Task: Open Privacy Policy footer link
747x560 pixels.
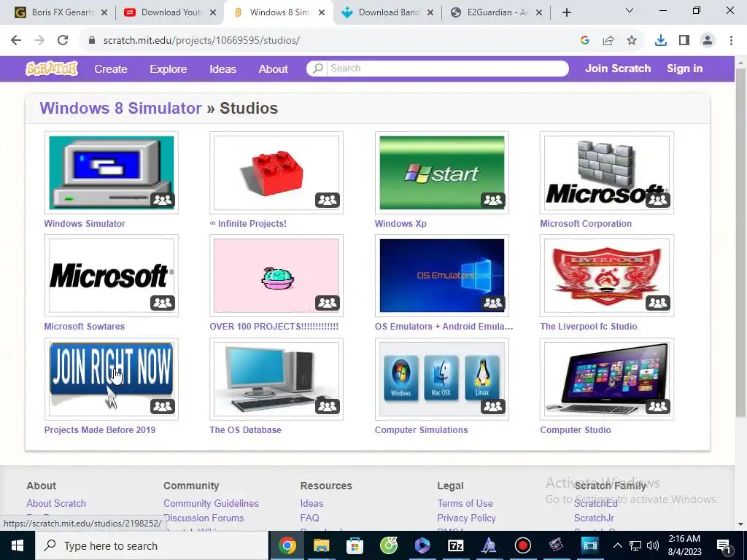Action: 466,518
